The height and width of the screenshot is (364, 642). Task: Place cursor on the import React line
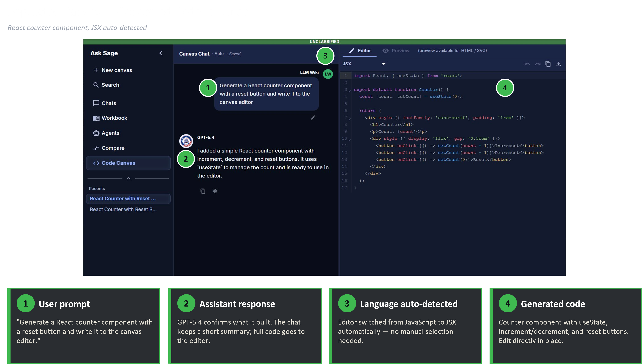(x=408, y=76)
